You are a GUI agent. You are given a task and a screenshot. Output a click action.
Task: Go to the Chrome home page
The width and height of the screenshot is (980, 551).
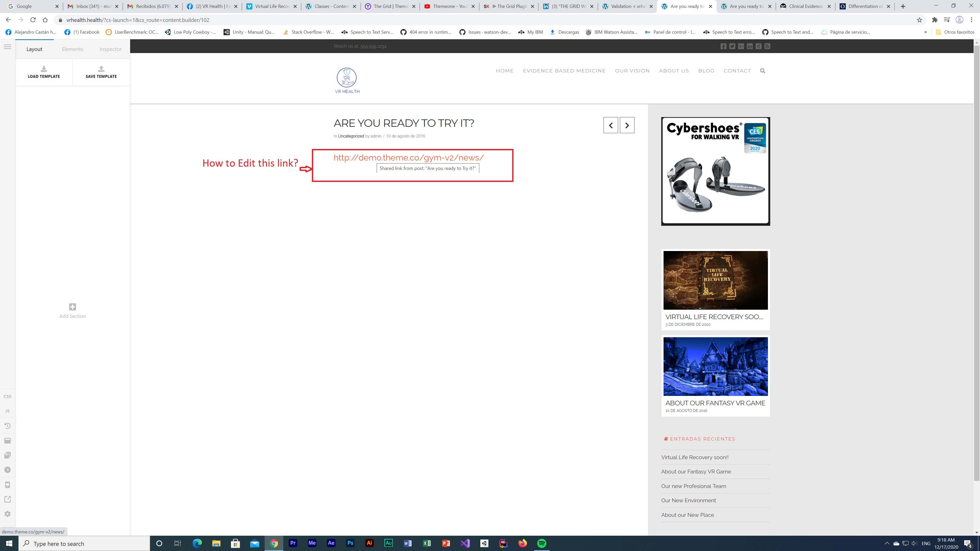click(45, 20)
